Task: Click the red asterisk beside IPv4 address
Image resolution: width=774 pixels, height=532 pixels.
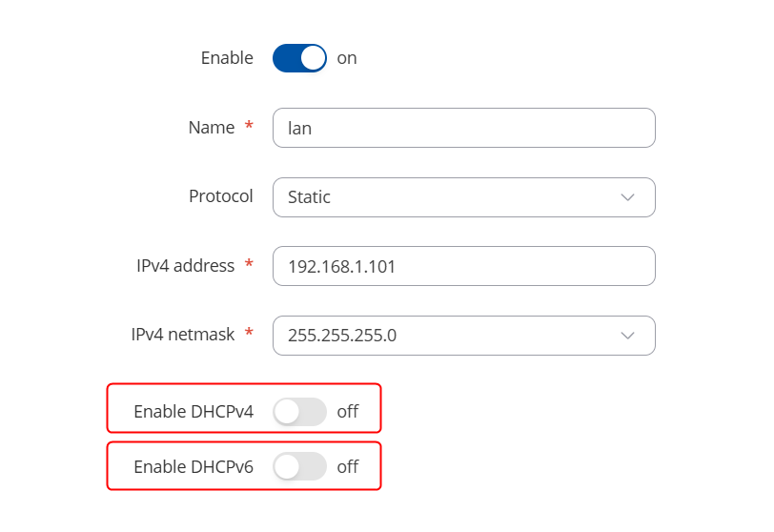Action: pos(250,265)
